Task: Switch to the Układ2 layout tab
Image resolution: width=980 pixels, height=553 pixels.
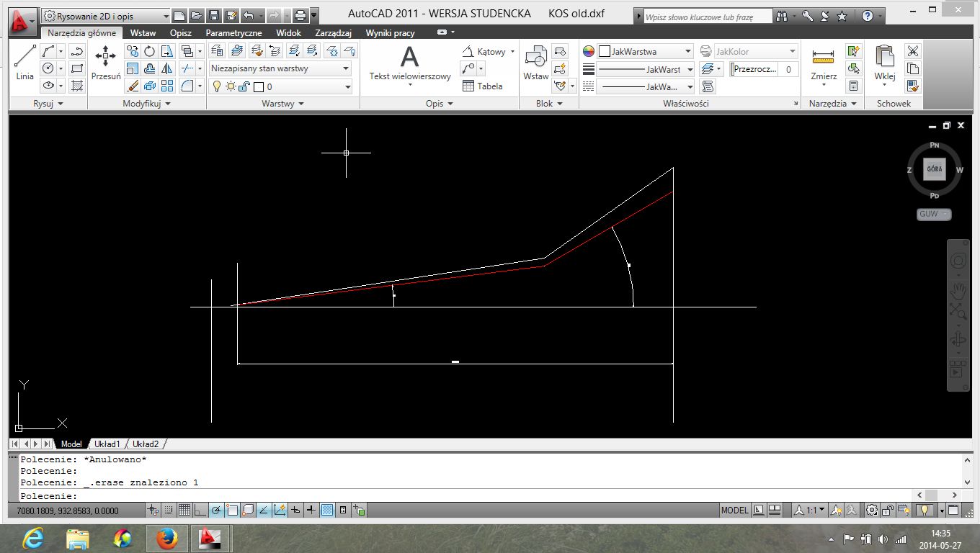Action: click(146, 444)
